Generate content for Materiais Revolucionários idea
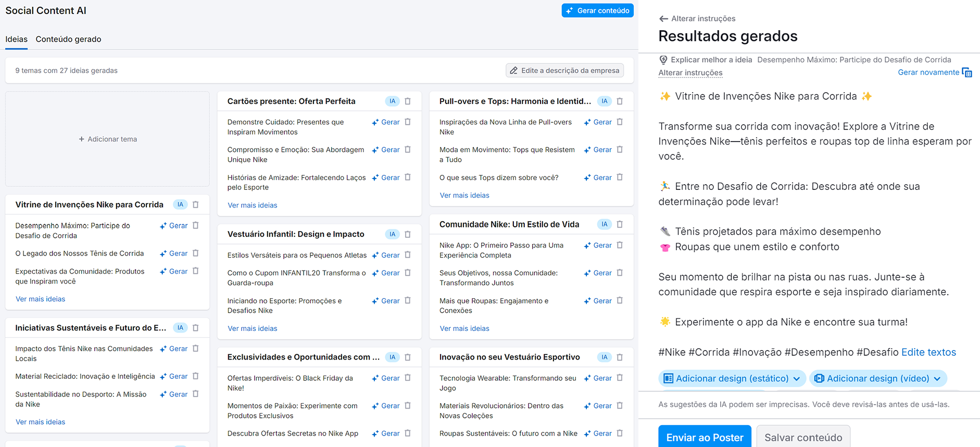 598,405
